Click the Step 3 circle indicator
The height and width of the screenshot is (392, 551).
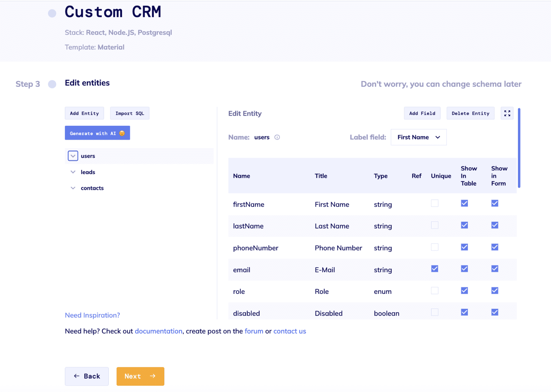pos(52,84)
